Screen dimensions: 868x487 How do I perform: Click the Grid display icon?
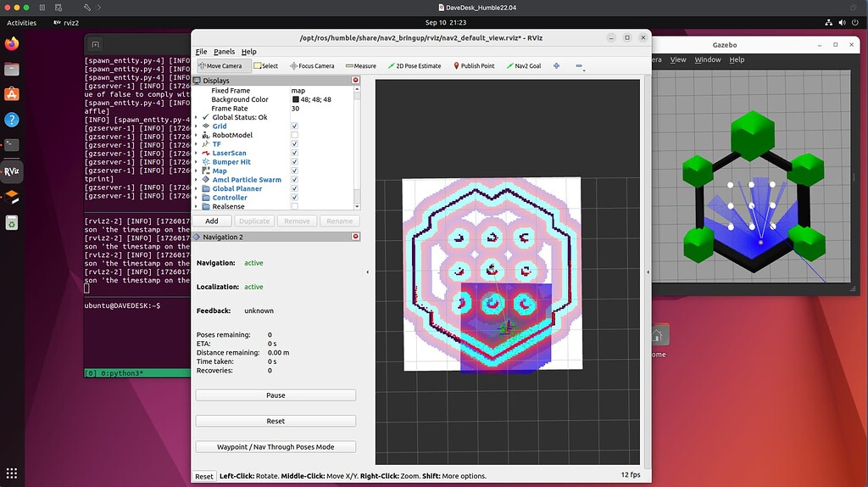[206, 126]
